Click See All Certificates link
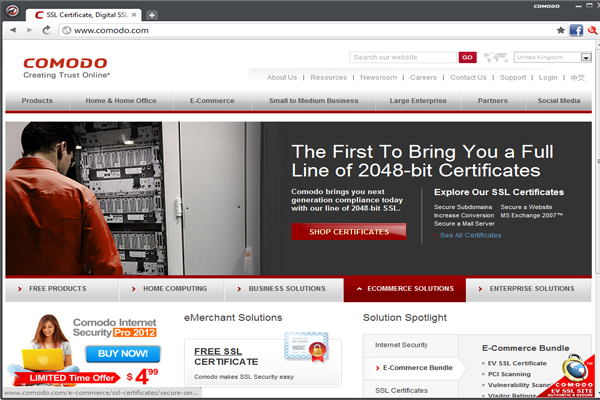Screen dimensions: 600x400 470,235
